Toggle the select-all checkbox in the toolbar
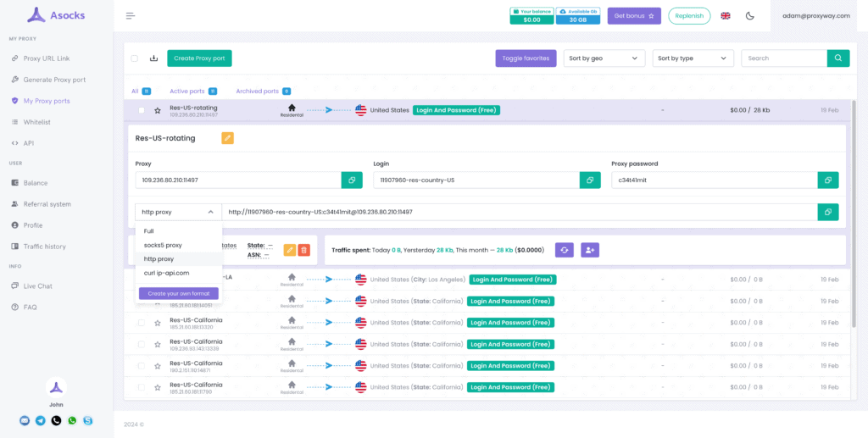Image resolution: width=868 pixels, height=438 pixels. (x=135, y=58)
